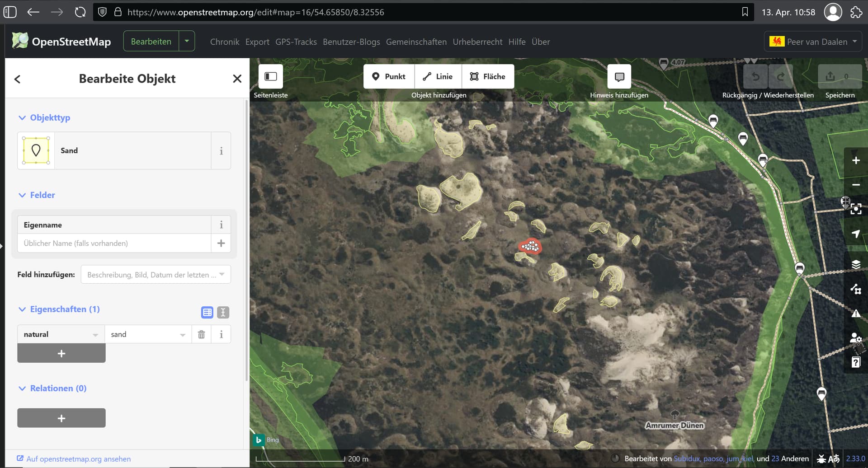Open the Peer van Daalen user menu
Image resolution: width=868 pixels, height=468 pixels.
click(x=813, y=42)
